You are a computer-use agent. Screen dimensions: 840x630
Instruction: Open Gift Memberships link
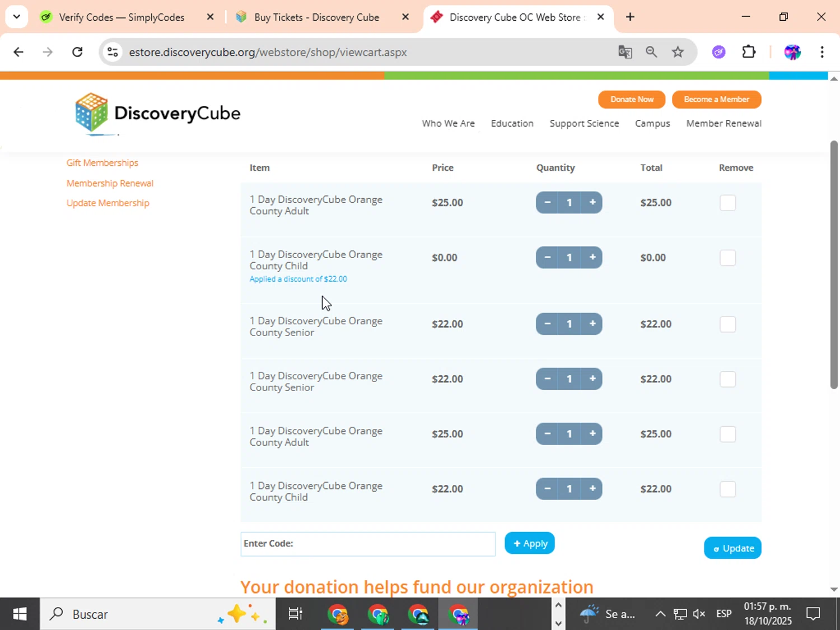click(102, 163)
